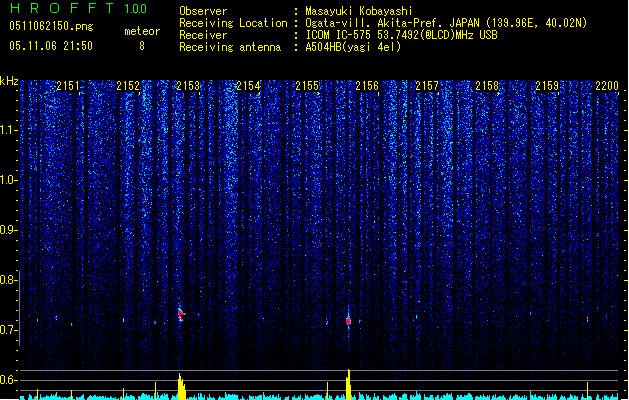Image resolution: width=629 pixels, height=400 pixels.
Task: Click the 1.1 kHz axis label
Action: point(8,130)
